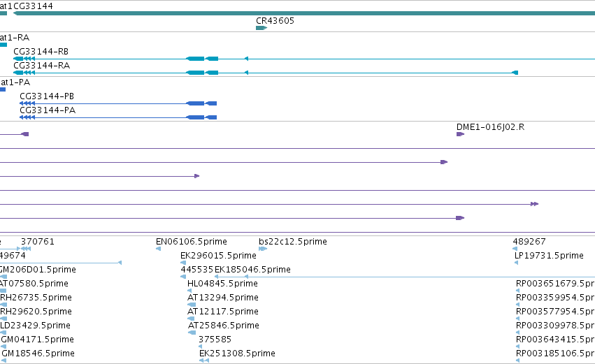595x364 pixels.
Task: Select the EK185046.5prime EST label
Action: tap(252, 270)
